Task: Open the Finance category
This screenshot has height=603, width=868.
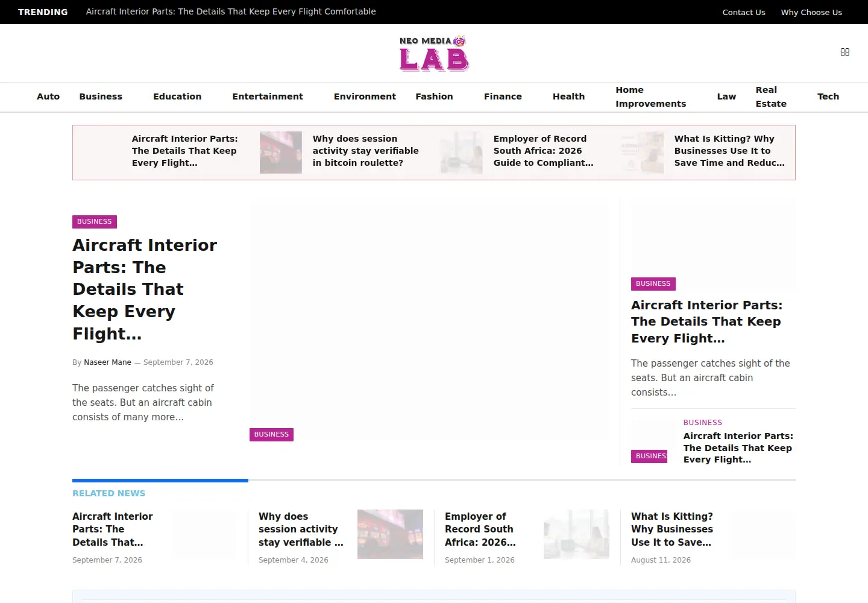Action: [503, 96]
